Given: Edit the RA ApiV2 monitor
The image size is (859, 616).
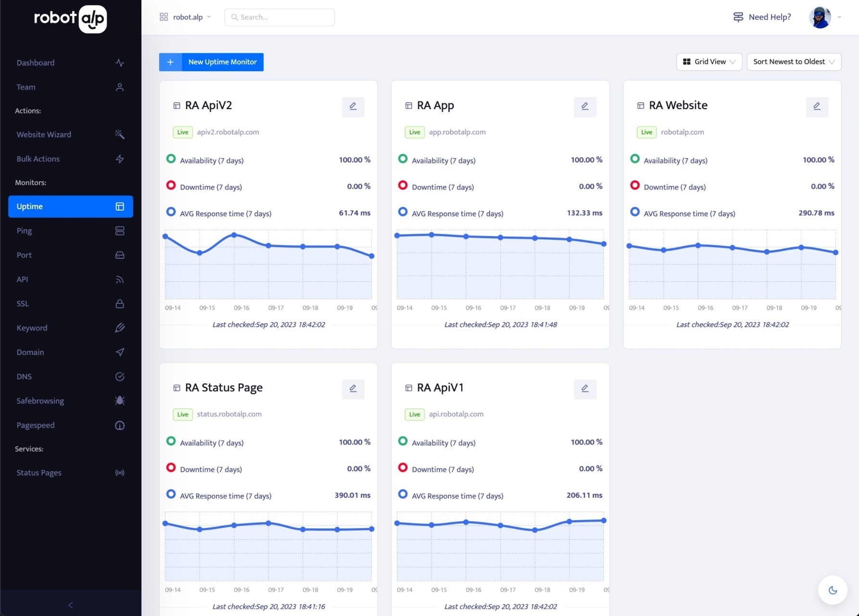Looking at the screenshot, I should (x=353, y=106).
